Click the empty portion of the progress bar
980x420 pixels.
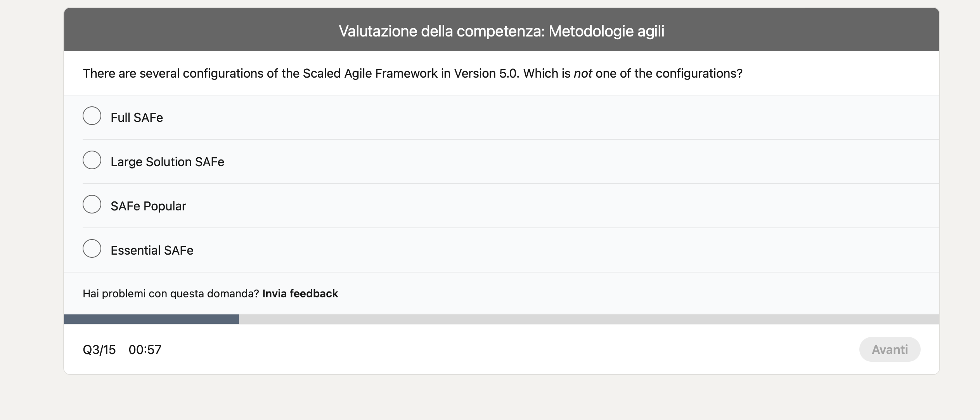(x=582, y=319)
